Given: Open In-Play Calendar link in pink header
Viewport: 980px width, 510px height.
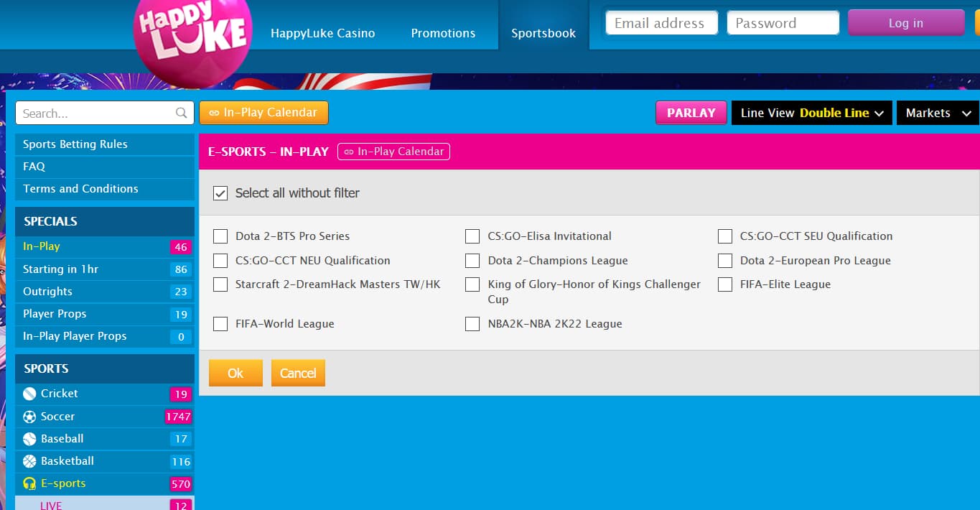Looking at the screenshot, I should coord(393,152).
